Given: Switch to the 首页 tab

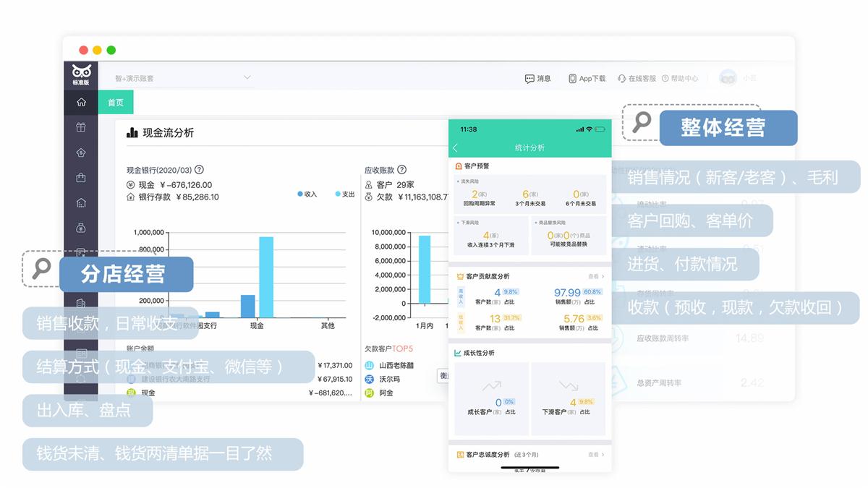Looking at the screenshot, I should point(116,103).
